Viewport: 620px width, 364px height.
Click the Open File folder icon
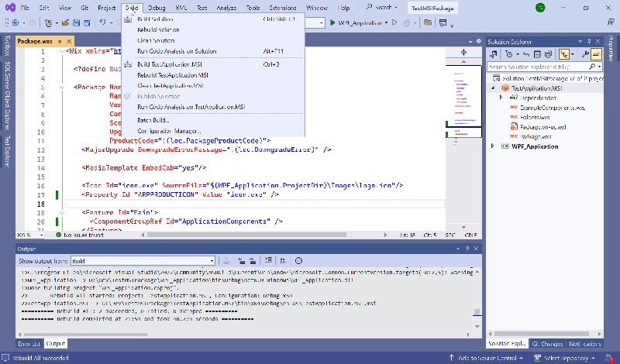coord(66,23)
